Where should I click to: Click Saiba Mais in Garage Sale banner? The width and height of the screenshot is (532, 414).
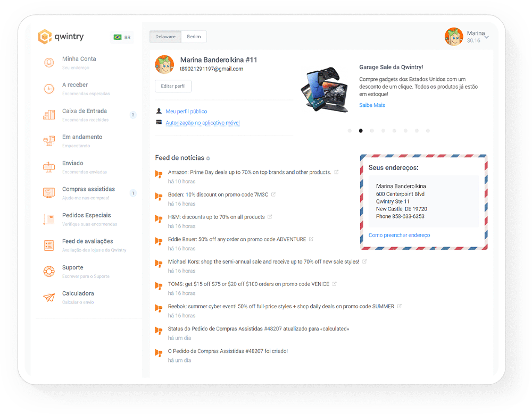[x=372, y=105]
